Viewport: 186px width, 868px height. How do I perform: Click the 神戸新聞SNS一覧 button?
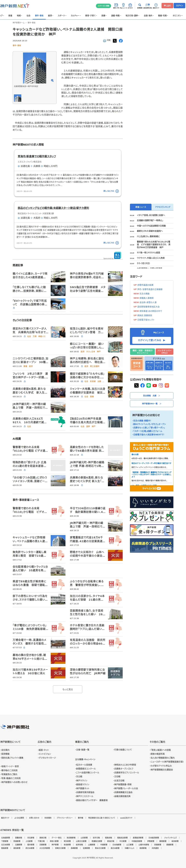[152, 404]
